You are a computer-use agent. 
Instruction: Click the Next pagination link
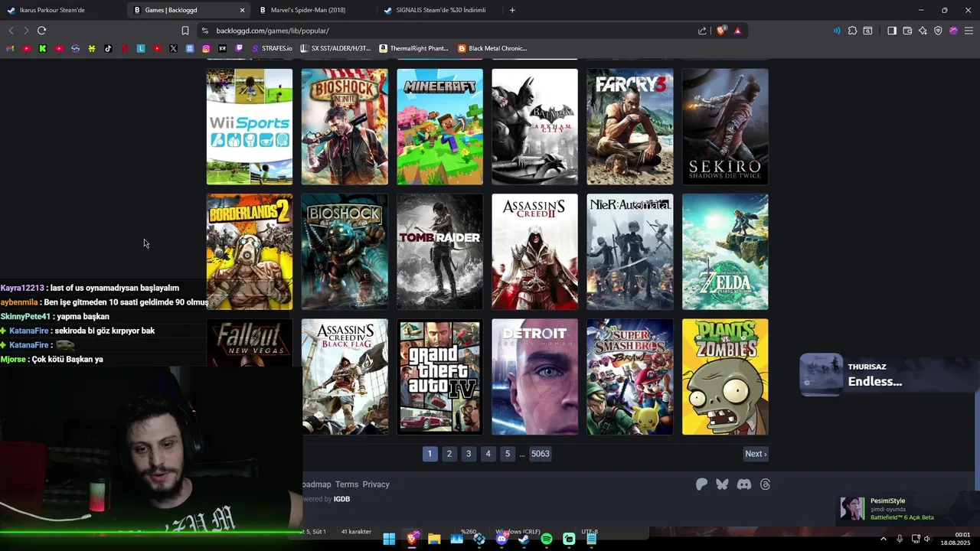[x=756, y=454]
